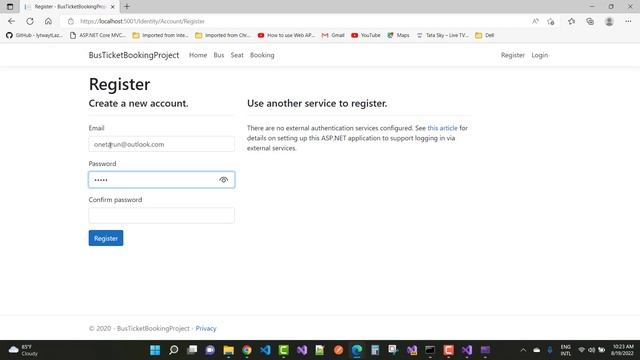Open the Bus nav item
The width and height of the screenshot is (640, 360).
(219, 55)
